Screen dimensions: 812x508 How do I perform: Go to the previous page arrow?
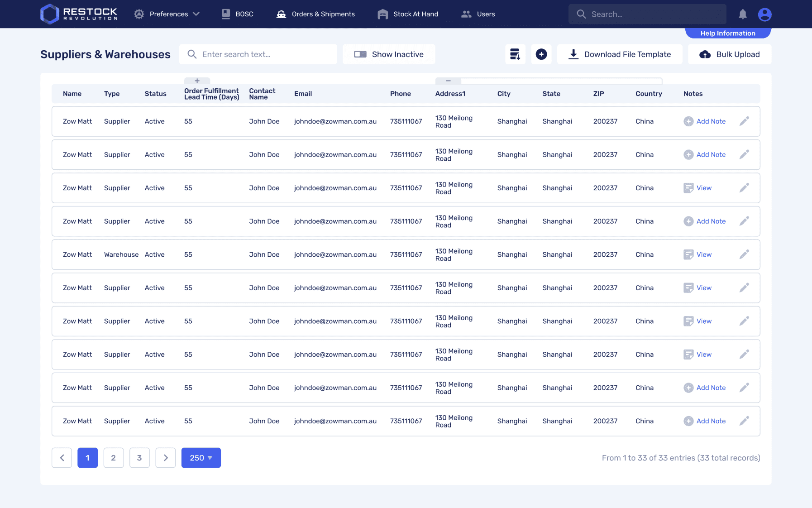(62, 458)
